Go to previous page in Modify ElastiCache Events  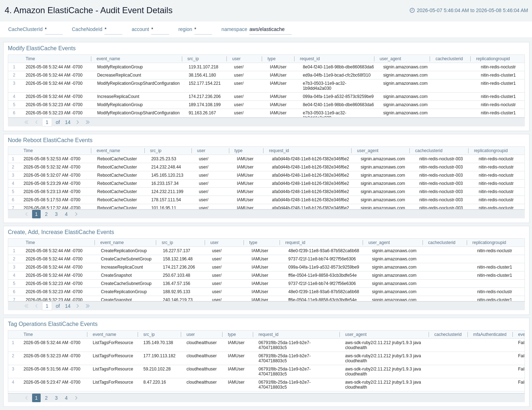(x=36, y=122)
